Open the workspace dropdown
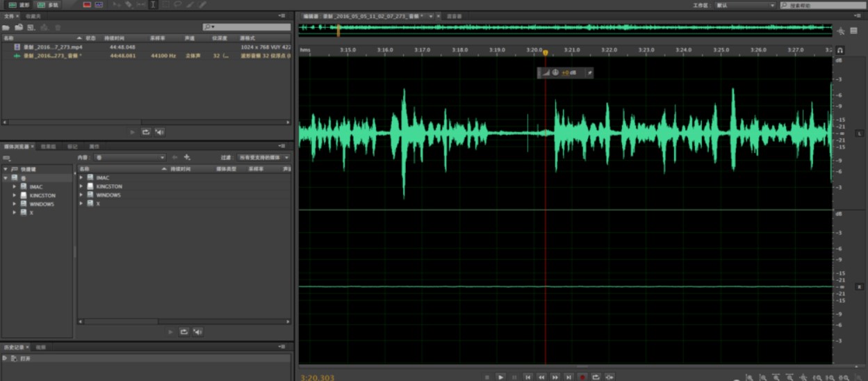The height and width of the screenshot is (381, 868). coord(745,5)
